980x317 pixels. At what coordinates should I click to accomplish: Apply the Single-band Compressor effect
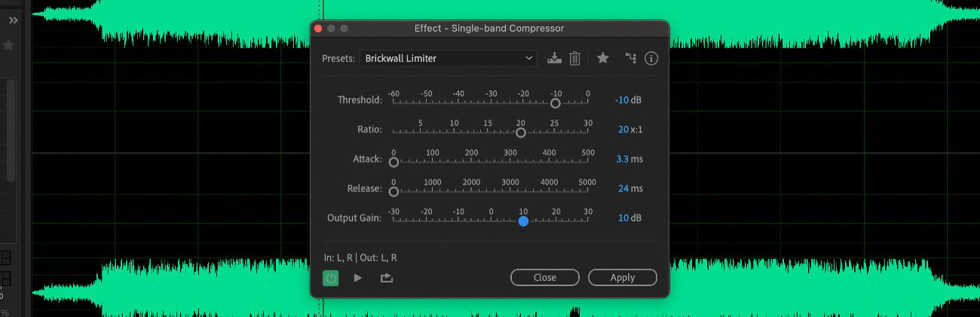click(623, 278)
